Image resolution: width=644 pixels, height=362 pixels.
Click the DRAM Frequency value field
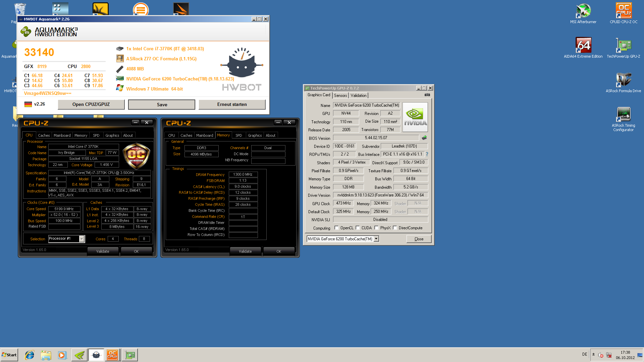(243, 175)
